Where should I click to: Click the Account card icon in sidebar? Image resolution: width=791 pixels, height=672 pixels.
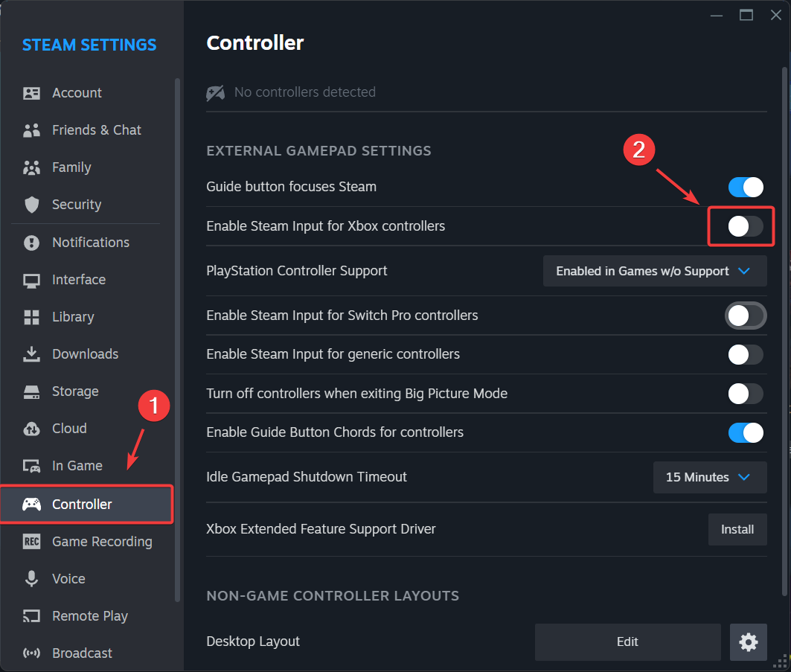coord(32,93)
